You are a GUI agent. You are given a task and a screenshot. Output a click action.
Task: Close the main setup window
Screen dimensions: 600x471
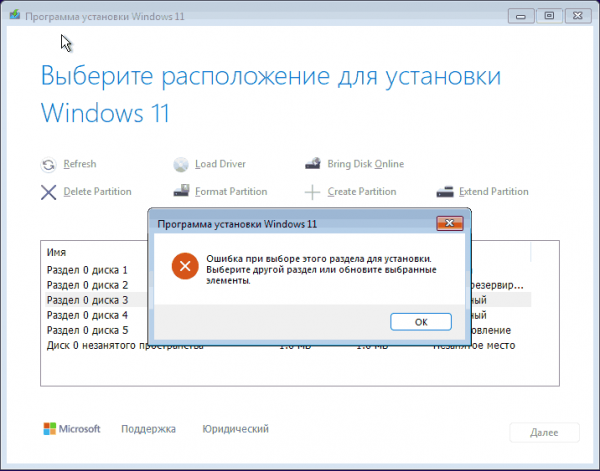tap(578, 16)
